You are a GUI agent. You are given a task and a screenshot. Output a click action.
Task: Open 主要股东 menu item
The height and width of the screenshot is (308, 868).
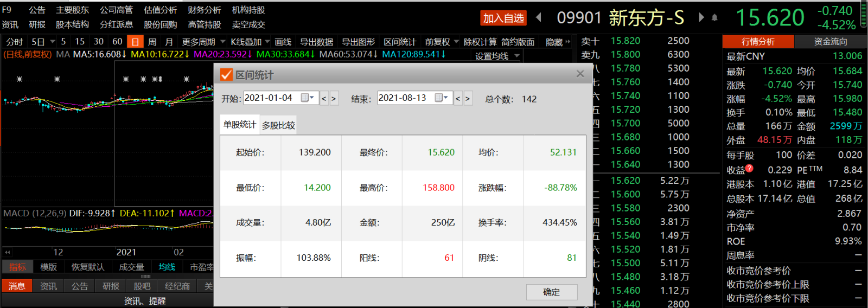click(72, 10)
